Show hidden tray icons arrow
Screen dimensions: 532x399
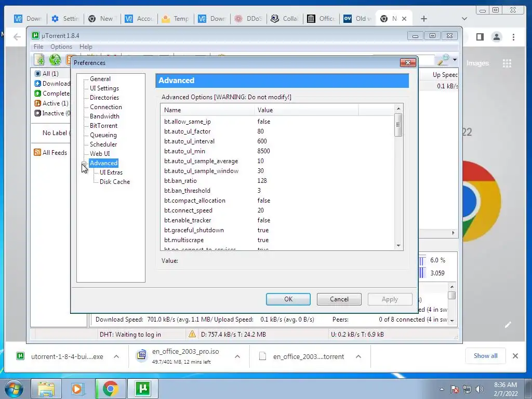(x=442, y=389)
